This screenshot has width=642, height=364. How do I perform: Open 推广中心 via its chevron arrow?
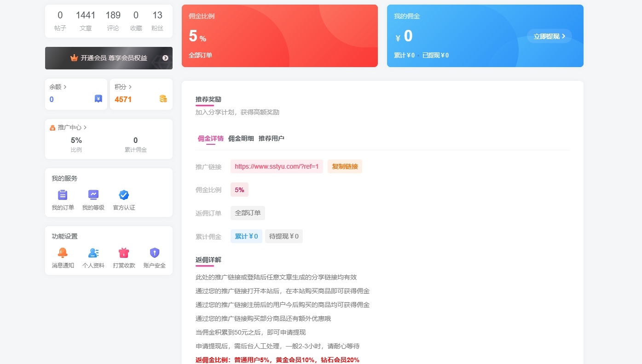pyautogui.click(x=84, y=127)
